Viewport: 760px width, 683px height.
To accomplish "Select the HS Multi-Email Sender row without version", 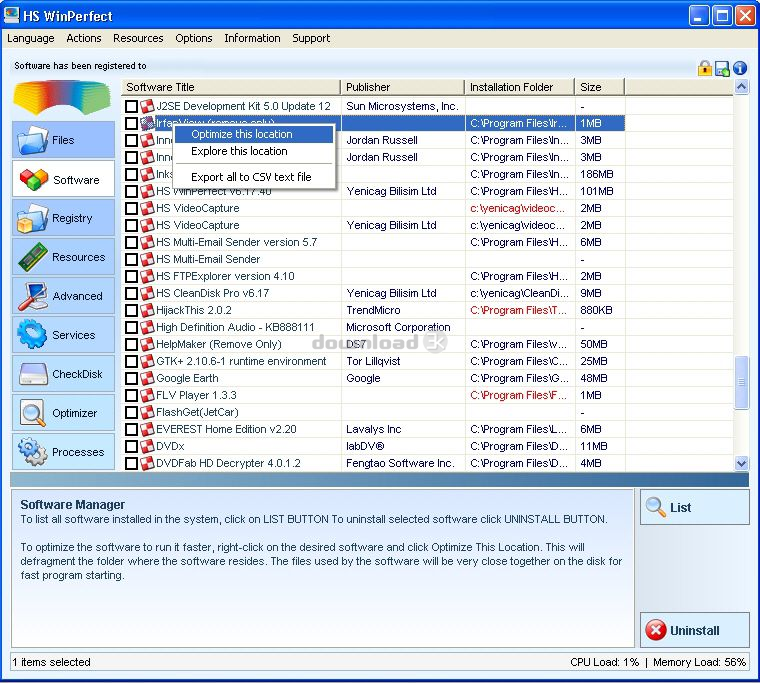I will pos(373,259).
